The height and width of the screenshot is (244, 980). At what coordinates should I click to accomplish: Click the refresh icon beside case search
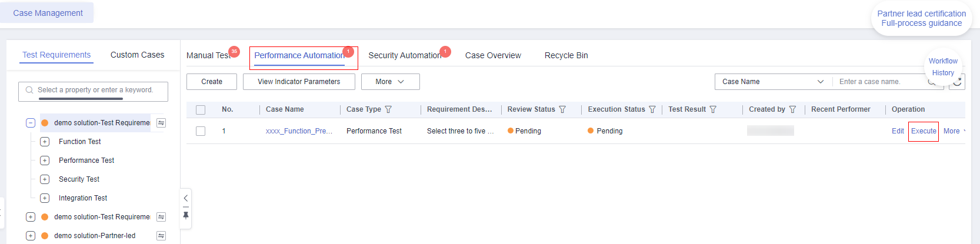pyautogui.click(x=957, y=82)
